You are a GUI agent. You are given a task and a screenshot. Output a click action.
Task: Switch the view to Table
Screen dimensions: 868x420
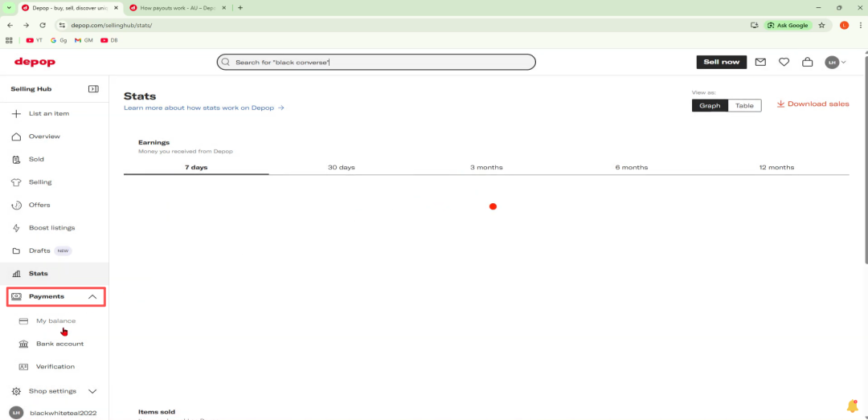coord(744,106)
